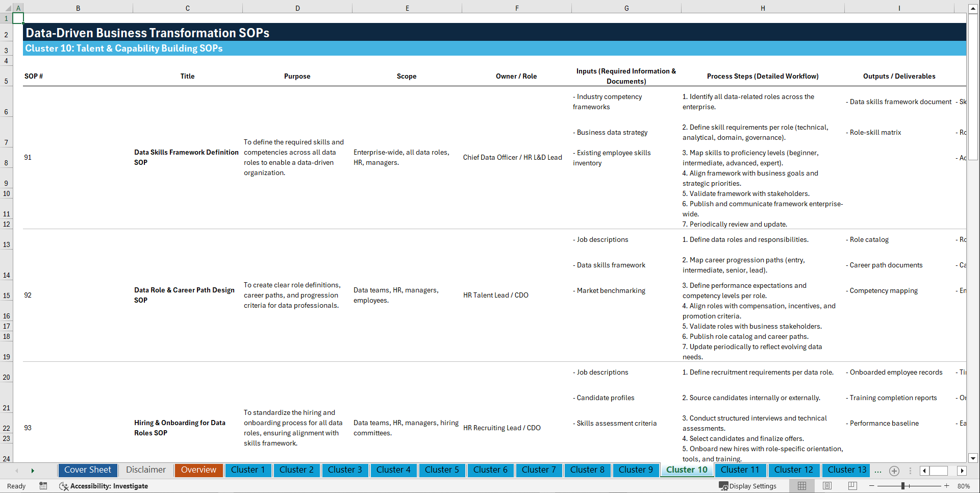Show hidden sheet tabs via the ellipsis
The width and height of the screenshot is (980, 493).
[x=878, y=471]
